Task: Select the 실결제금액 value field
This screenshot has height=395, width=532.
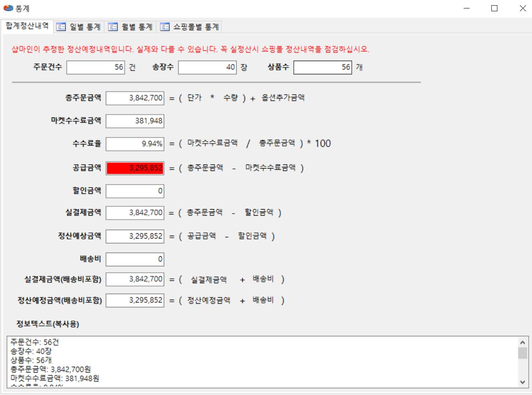Action: coord(135,213)
